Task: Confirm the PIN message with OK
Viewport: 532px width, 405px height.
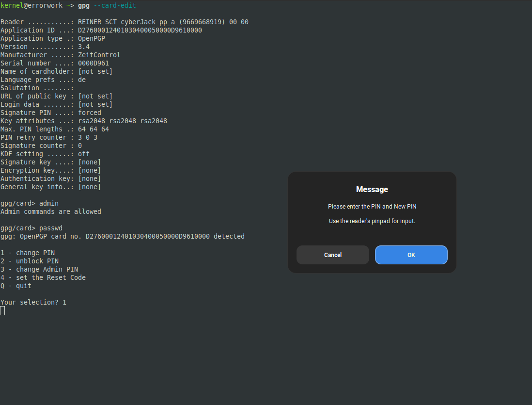Action: pos(411,255)
